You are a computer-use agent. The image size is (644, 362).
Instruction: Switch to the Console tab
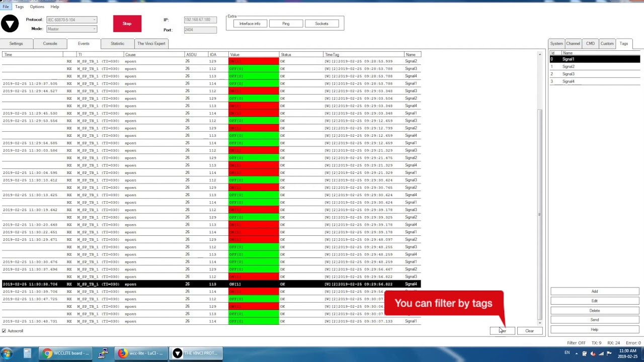50,44
